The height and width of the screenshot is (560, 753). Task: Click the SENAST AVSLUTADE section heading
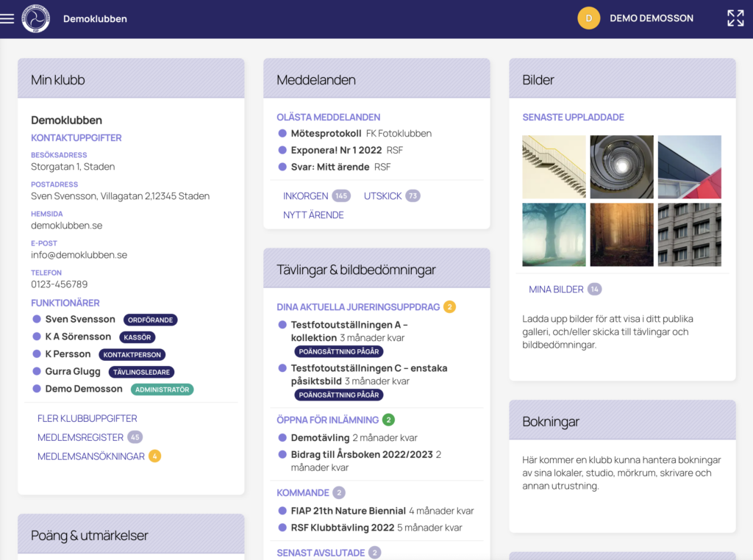[321, 553]
